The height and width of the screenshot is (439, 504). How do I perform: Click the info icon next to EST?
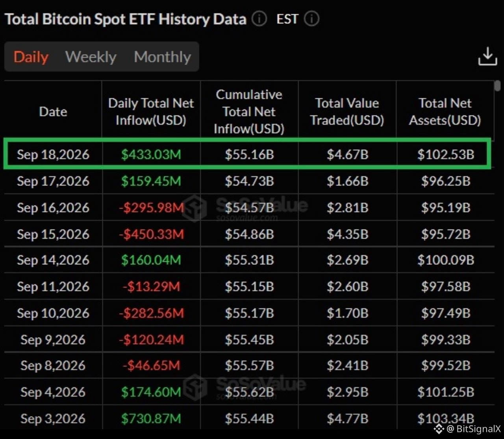coord(311,18)
